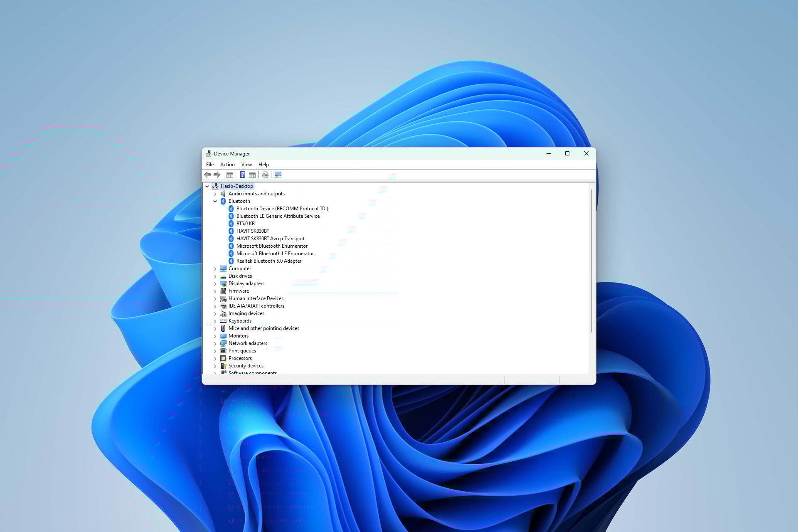The width and height of the screenshot is (798, 532).
Task: Open the View menu
Action: click(246, 165)
